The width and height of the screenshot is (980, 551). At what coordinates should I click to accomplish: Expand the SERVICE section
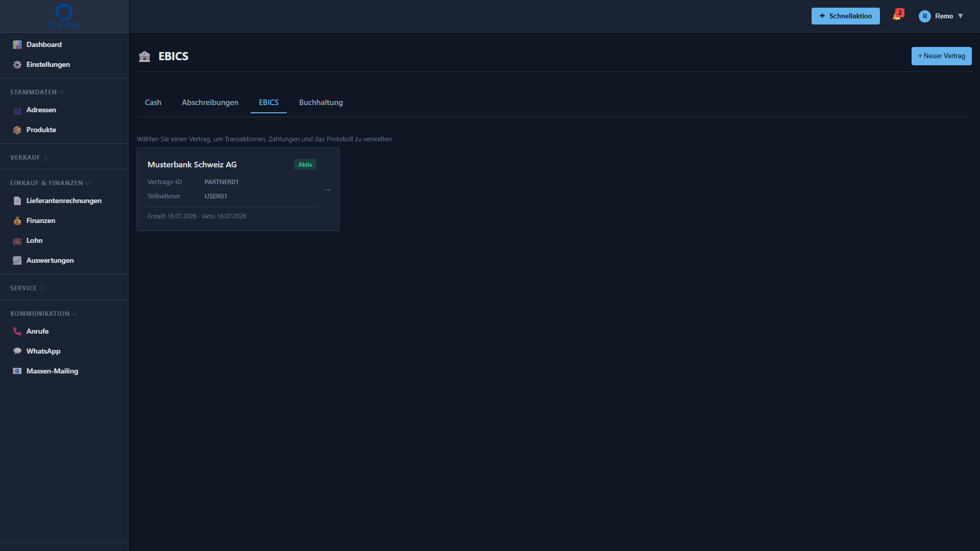point(27,288)
